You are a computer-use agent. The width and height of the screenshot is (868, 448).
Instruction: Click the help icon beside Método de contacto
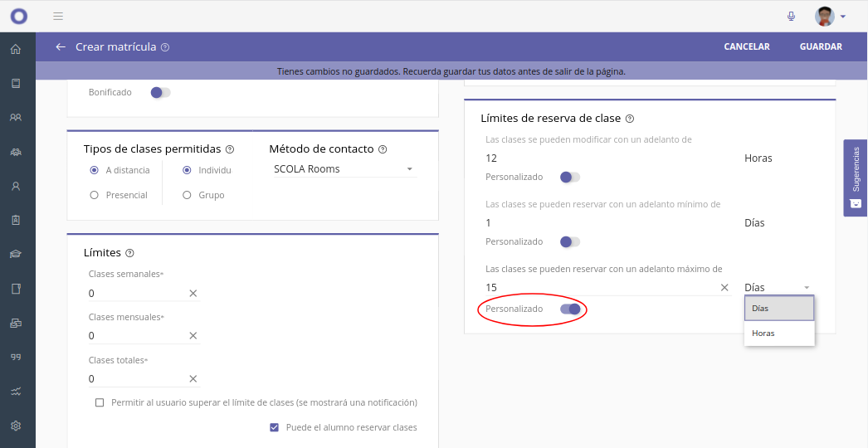click(x=383, y=150)
